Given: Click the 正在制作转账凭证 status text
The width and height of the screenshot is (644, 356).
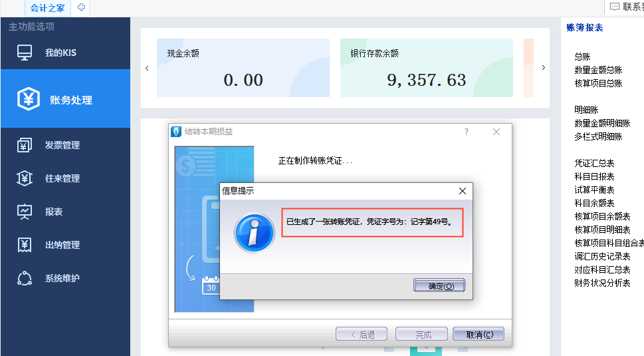Looking at the screenshot, I should (x=315, y=161).
